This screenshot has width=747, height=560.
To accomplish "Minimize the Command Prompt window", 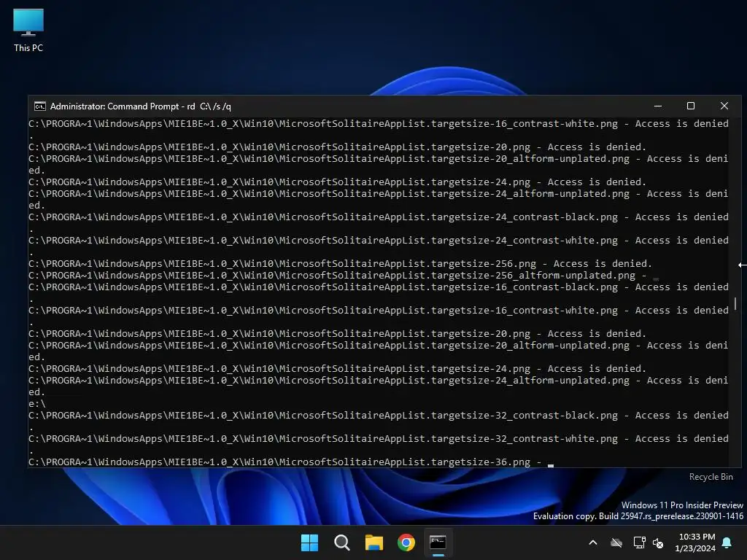I will pyautogui.click(x=658, y=106).
